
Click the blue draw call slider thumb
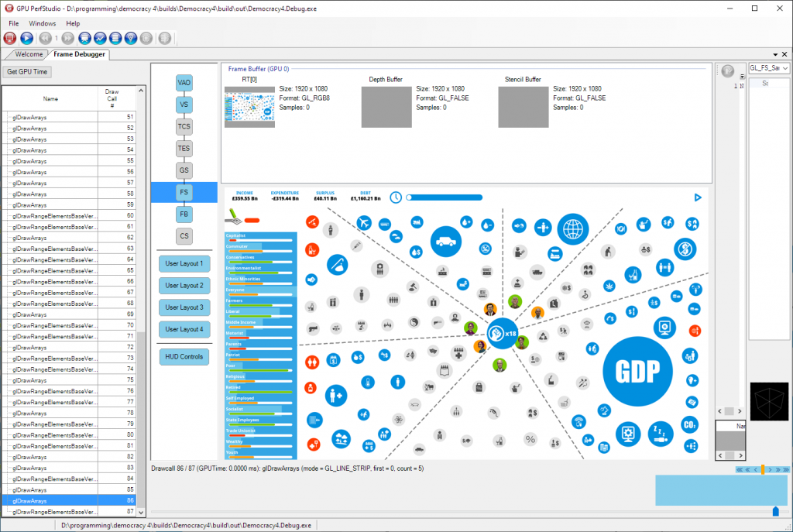point(776,511)
